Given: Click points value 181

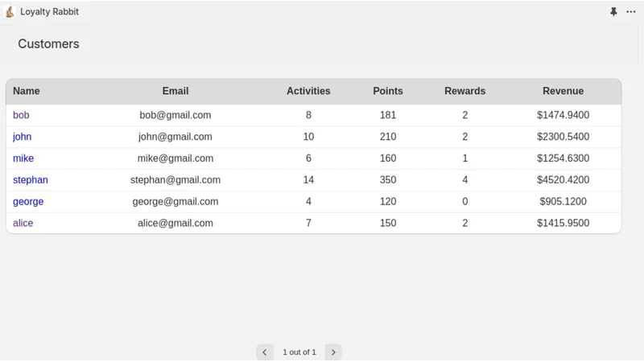Looking at the screenshot, I should 388,115.
